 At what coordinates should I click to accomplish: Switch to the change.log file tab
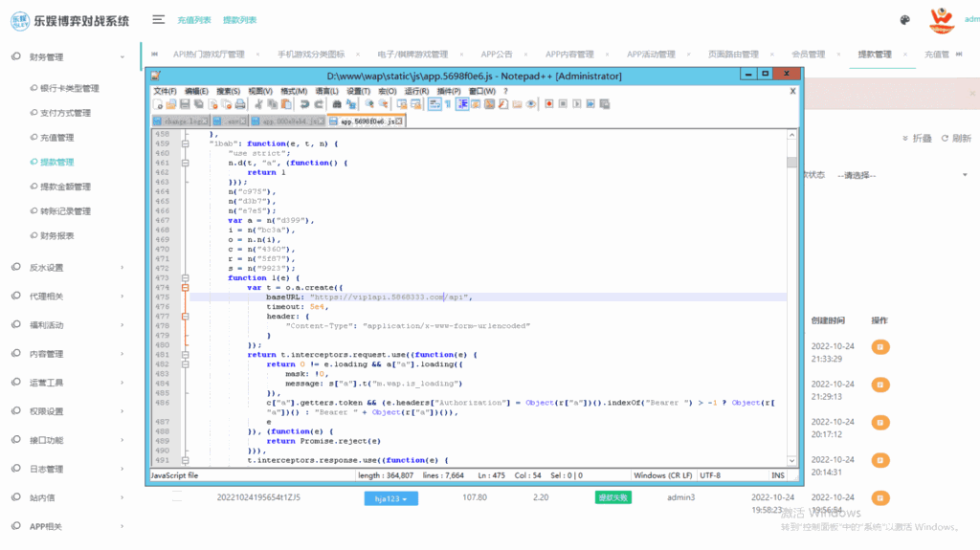tap(182, 121)
